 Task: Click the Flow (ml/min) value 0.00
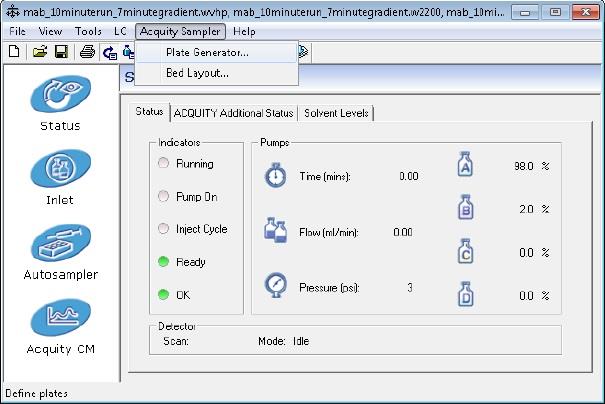pos(403,232)
